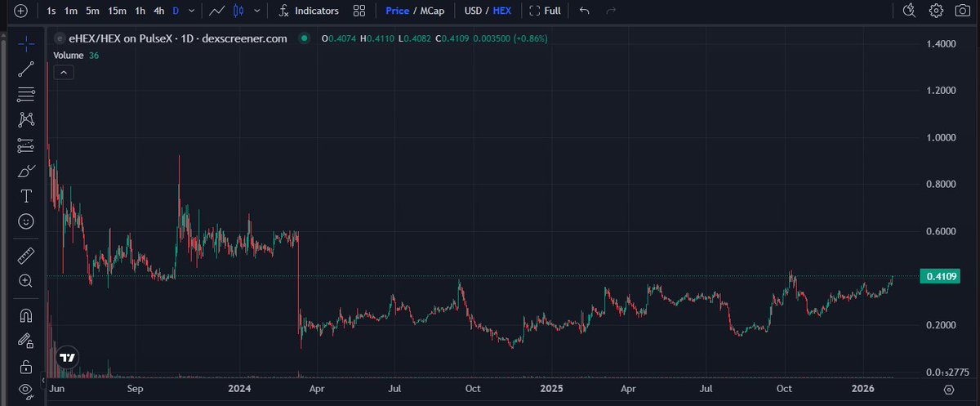Click the Sep time axis label
This screenshot has height=406, width=980.
click(x=136, y=390)
